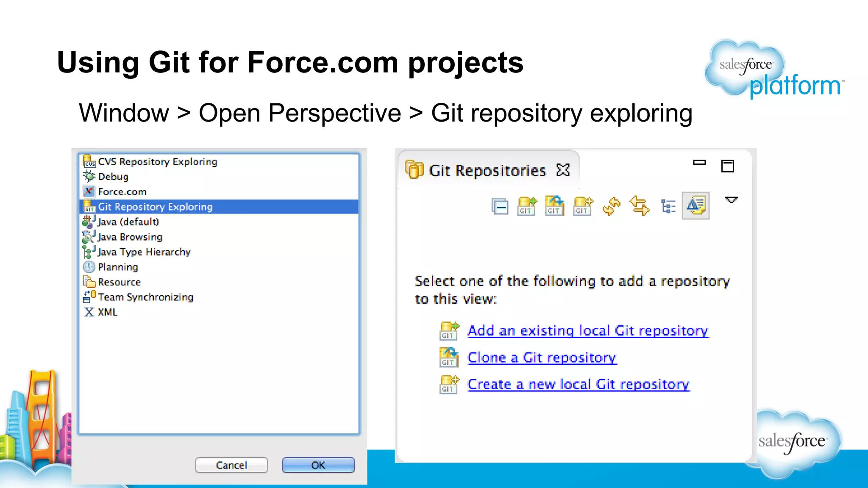Maximize the Git Repositories view
This screenshot has width=868, height=488.
coord(728,166)
